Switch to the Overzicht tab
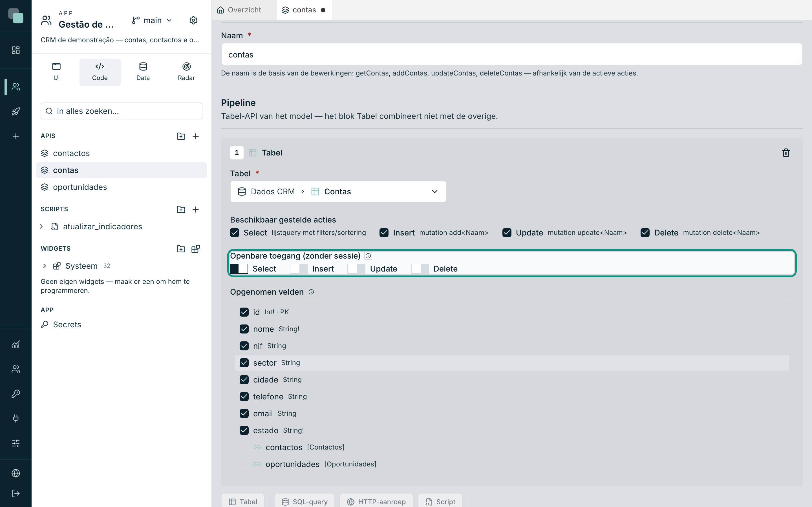The image size is (812, 507). pos(239,10)
